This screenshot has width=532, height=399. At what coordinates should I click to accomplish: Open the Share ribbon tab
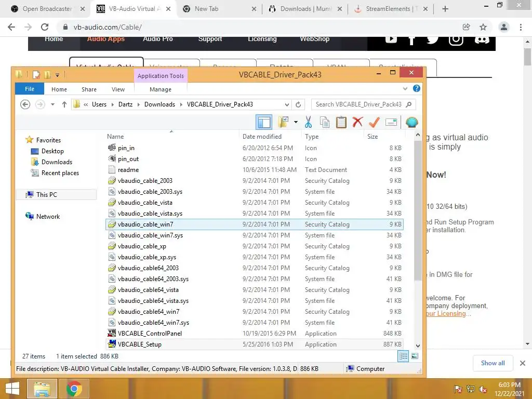coord(89,89)
